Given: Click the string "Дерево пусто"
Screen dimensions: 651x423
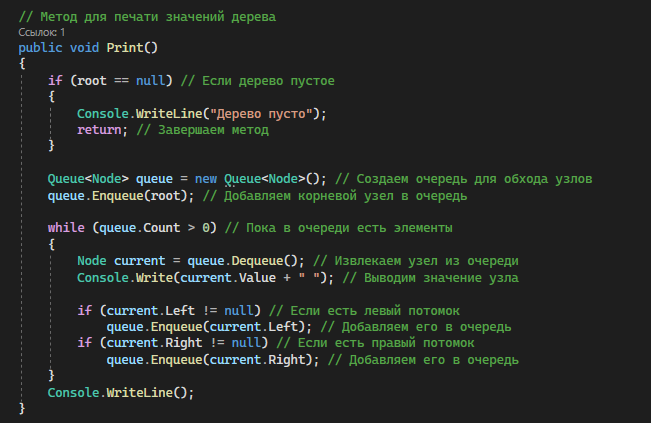Looking at the screenshot, I should 264,113.
